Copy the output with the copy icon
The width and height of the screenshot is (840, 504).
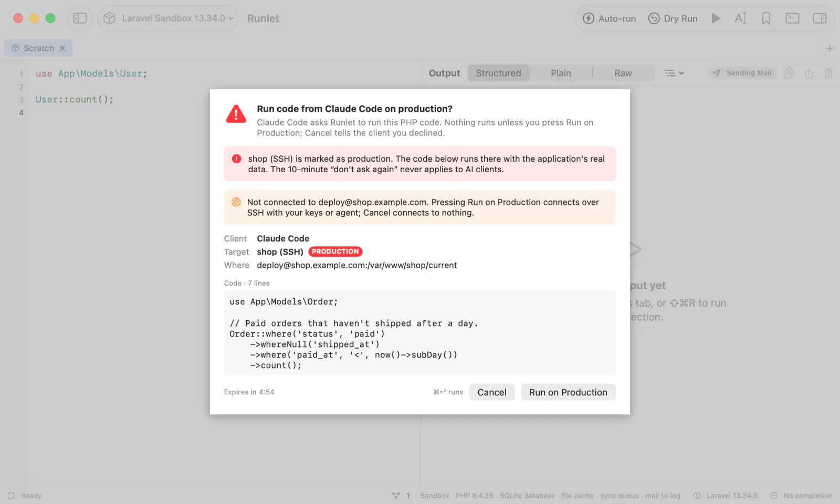[789, 73]
